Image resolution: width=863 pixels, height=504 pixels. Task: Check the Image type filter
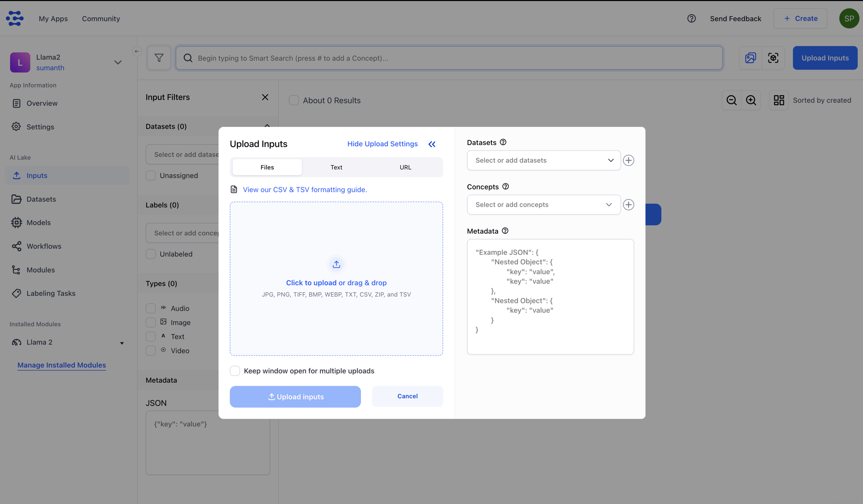tap(151, 322)
